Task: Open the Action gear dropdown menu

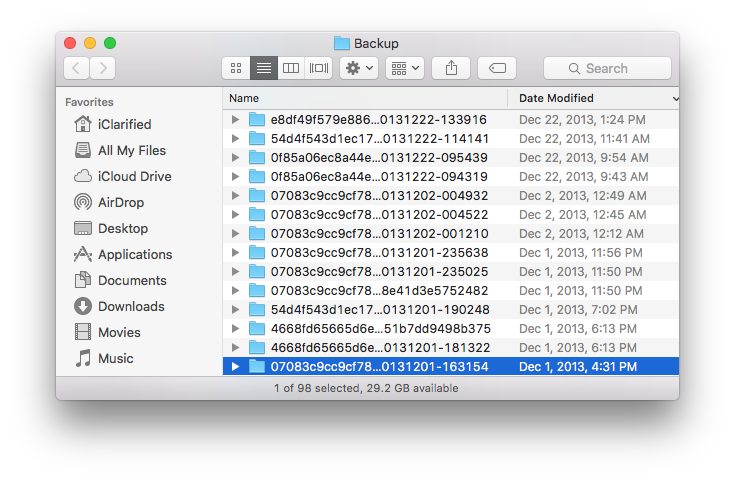Action: pyautogui.click(x=359, y=68)
